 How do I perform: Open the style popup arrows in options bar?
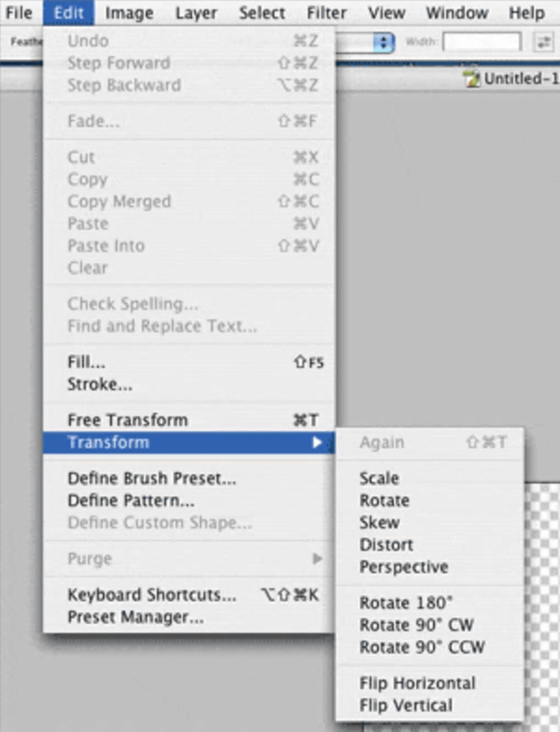[x=384, y=42]
